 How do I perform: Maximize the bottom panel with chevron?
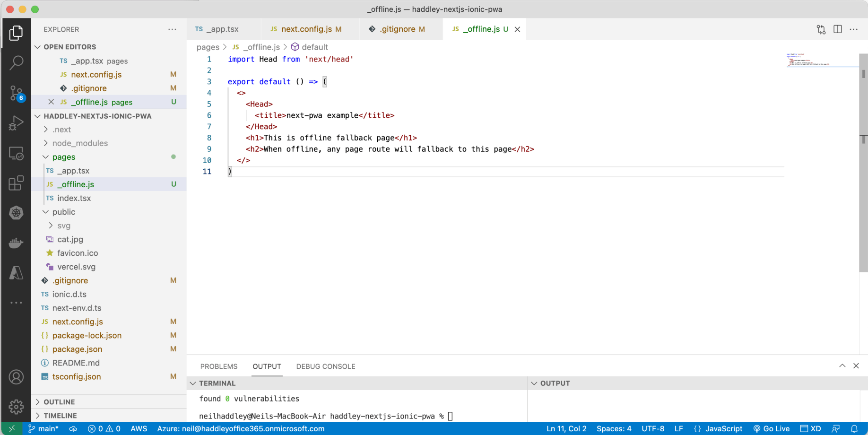coord(842,366)
